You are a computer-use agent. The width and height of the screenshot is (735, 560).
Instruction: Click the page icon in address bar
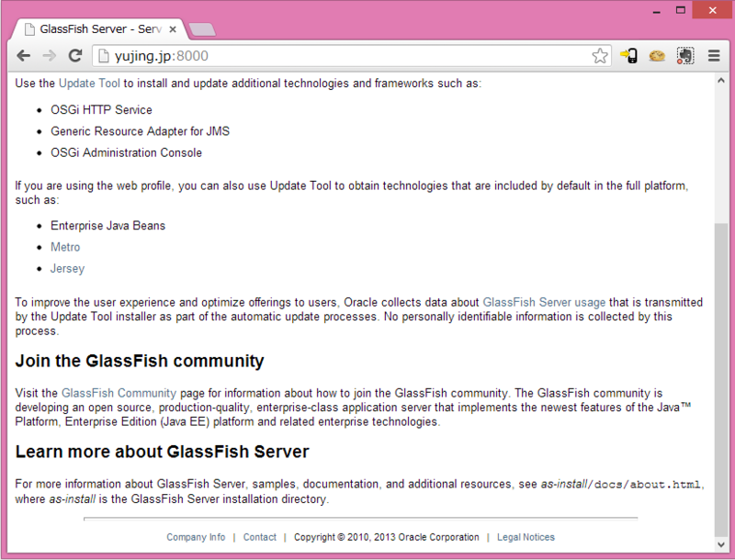[x=103, y=56]
